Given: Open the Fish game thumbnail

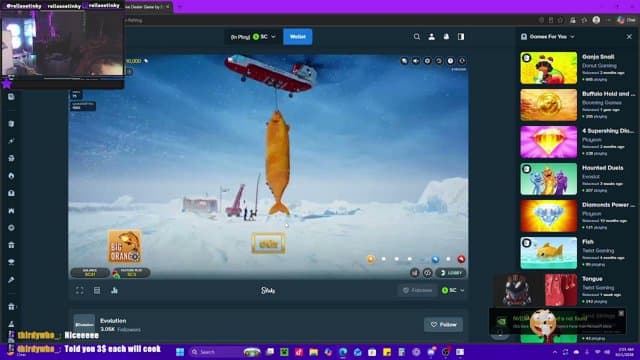Looking at the screenshot, I should point(549,253).
